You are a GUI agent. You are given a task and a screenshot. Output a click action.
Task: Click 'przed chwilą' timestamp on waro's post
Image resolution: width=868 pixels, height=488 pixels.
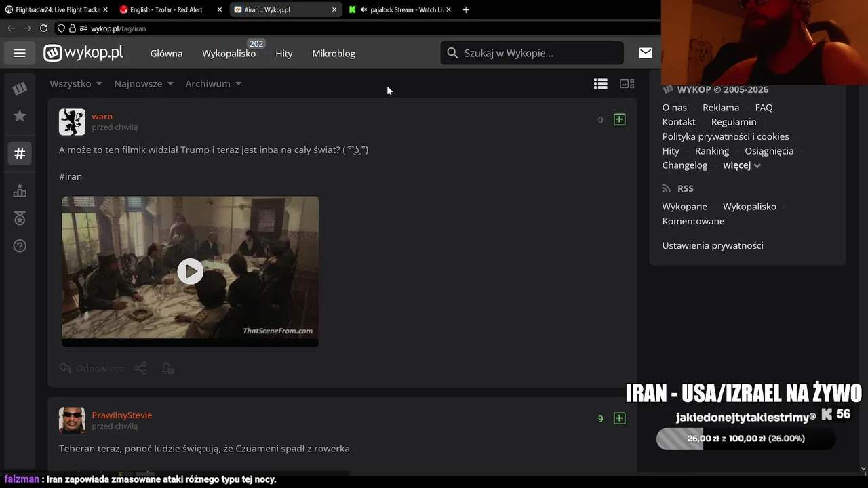[x=115, y=127]
